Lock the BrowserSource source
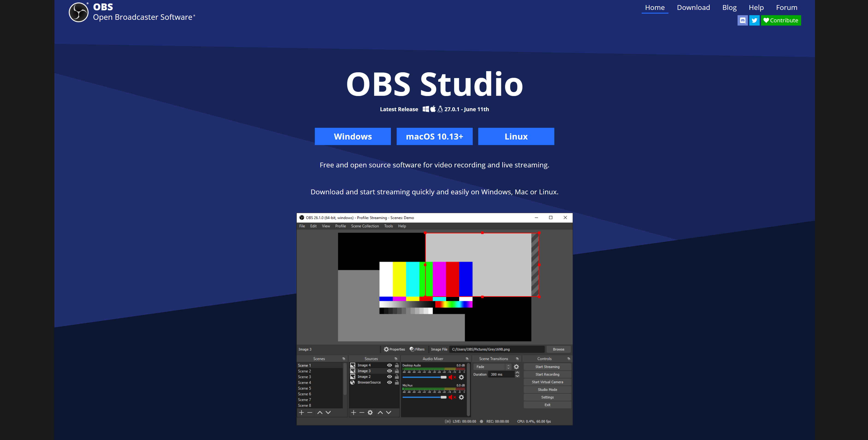Viewport: 868px width, 440px height. coord(397,382)
